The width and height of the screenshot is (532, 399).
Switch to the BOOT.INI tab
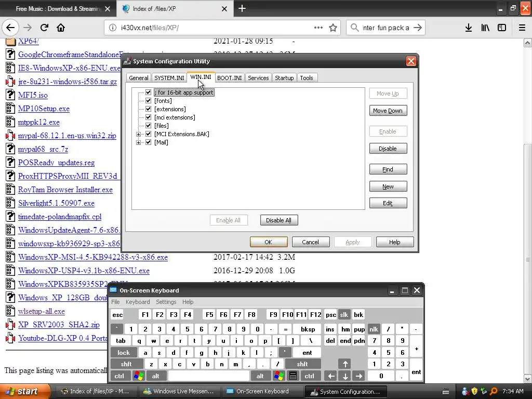click(229, 78)
